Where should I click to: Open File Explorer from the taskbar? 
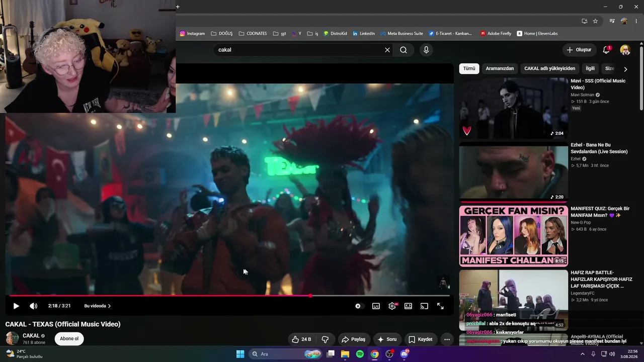click(x=345, y=354)
